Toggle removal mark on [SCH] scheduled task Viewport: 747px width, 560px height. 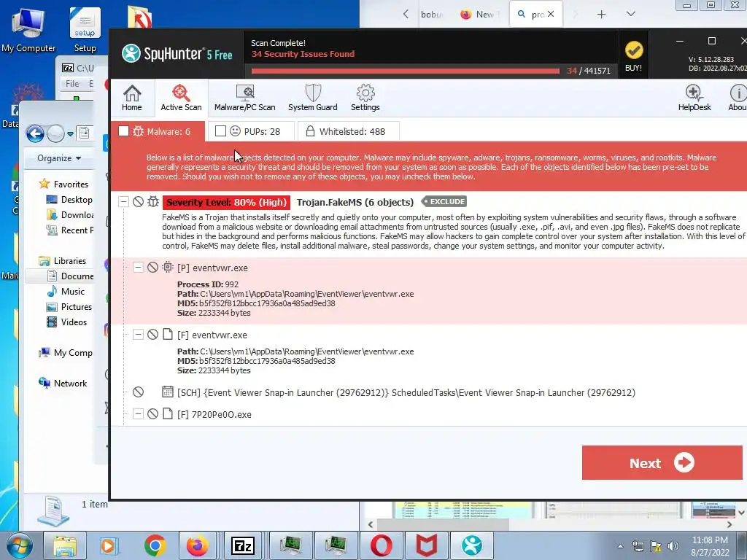(x=138, y=392)
